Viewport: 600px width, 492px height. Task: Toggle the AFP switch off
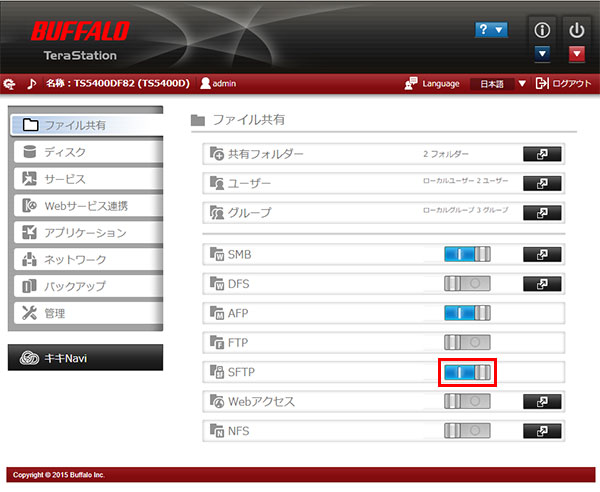[467, 313]
